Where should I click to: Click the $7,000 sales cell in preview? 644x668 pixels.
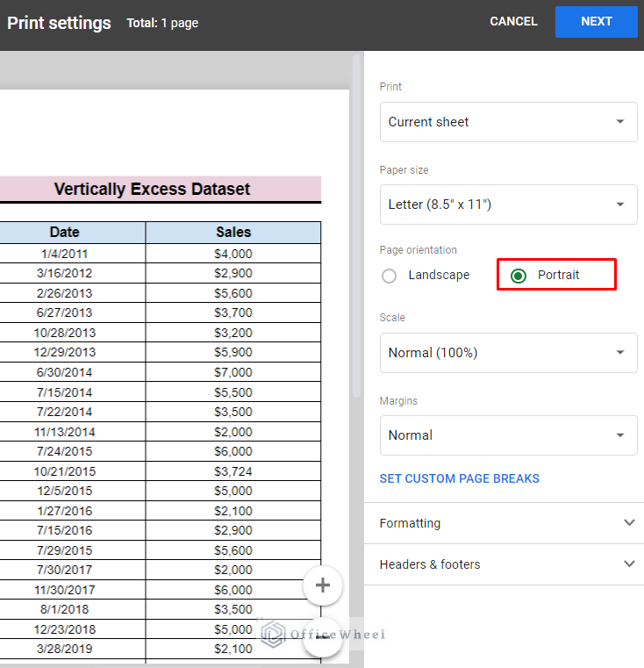(233, 372)
